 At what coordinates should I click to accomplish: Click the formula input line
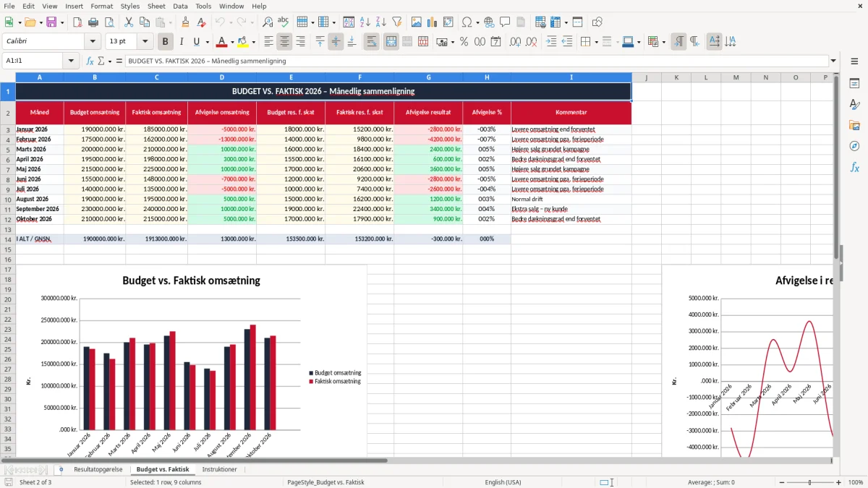[477, 61]
